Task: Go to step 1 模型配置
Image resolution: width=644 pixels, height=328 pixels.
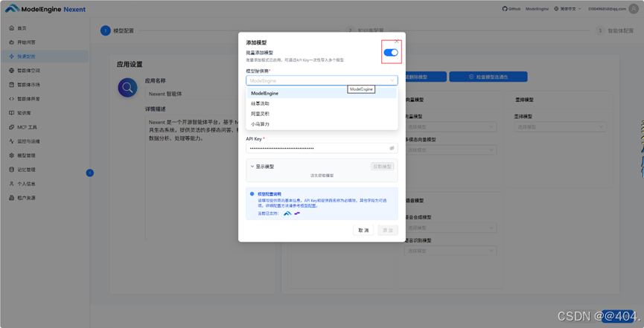Action: (x=117, y=30)
